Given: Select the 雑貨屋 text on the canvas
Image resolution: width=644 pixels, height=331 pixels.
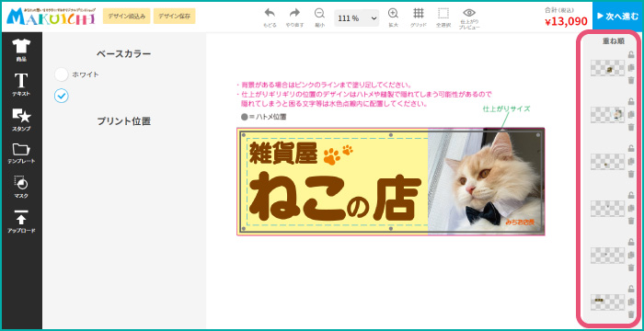Looking at the screenshot, I should 283,154.
